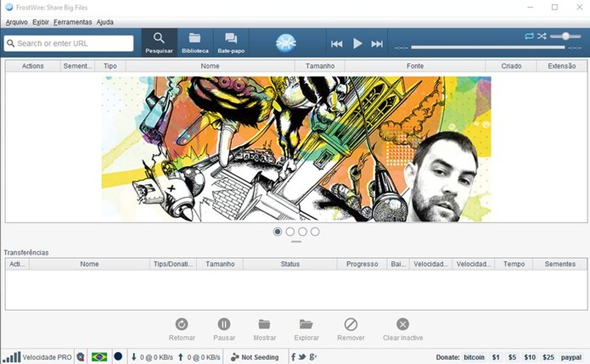Donate with bitcoin
This screenshot has height=364, width=590.
tap(474, 357)
